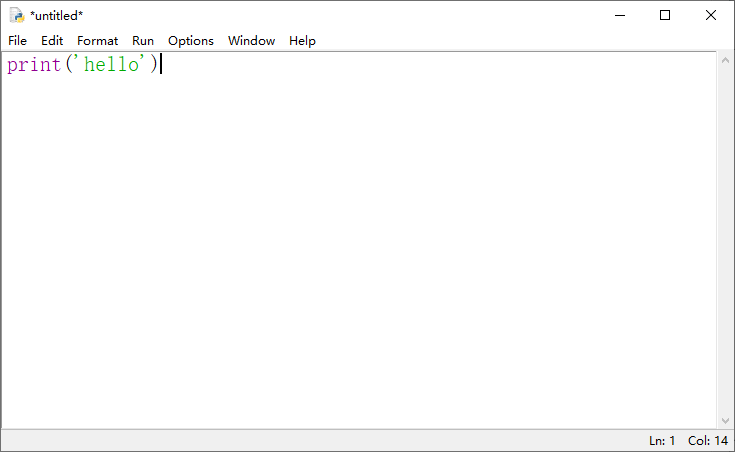Click the Col: 14 status indicator
Viewport: 735px width, 452px height.
point(707,441)
